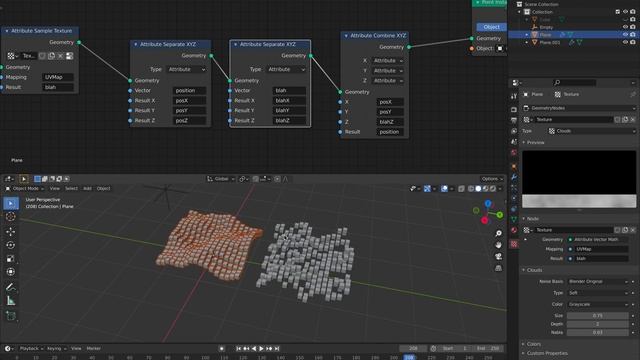Click the zoom view magnifier icon
This screenshot has height=360, width=640.
click(x=498, y=233)
